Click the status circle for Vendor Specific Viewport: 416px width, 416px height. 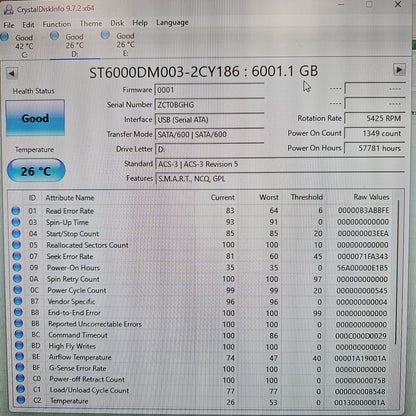coord(18,301)
